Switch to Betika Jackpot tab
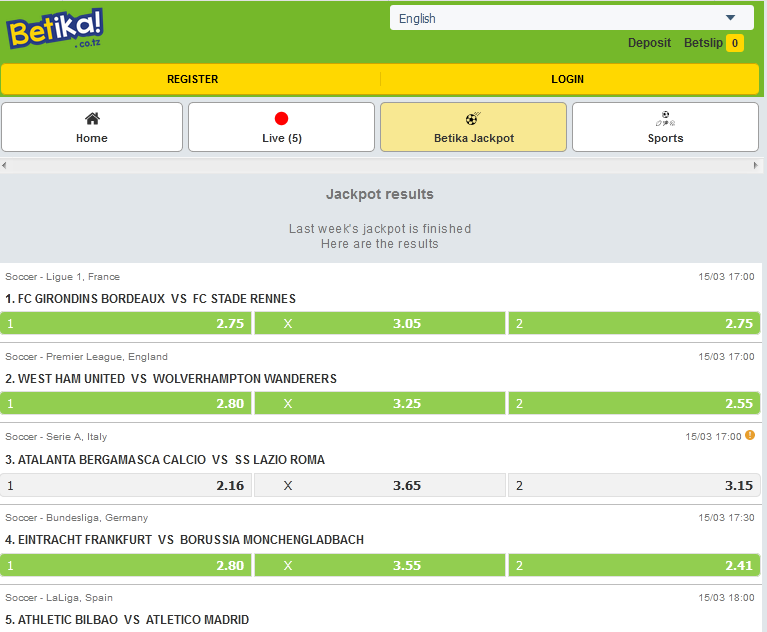Viewport: 767px width, 632px height. click(473, 127)
